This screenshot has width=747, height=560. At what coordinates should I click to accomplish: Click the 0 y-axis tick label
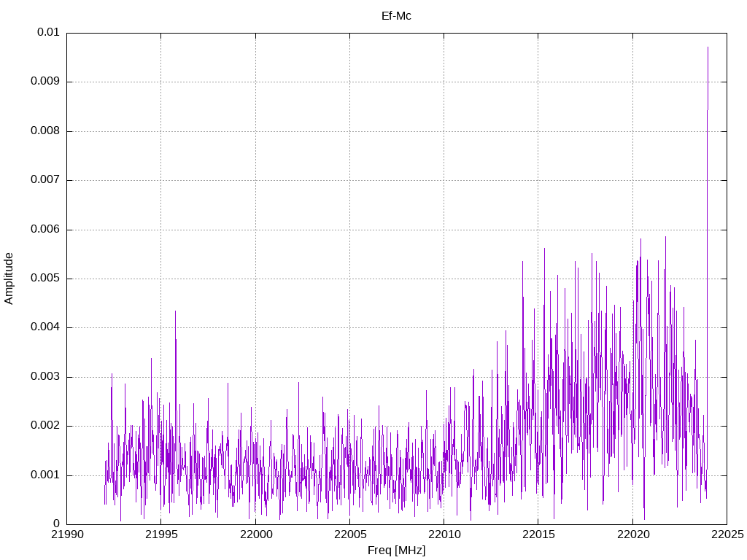[x=56, y=524]
